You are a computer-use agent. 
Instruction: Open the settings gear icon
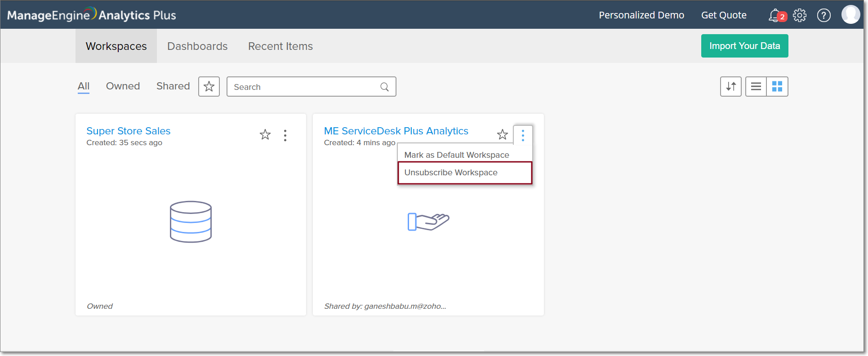tap(800, 15)
